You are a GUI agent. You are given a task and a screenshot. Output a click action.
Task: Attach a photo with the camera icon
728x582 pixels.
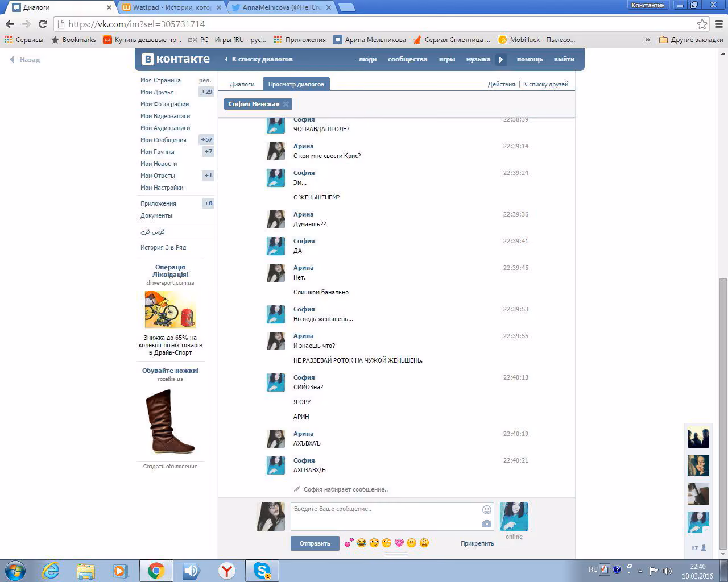pyautogui.click(x=487, y=523)
